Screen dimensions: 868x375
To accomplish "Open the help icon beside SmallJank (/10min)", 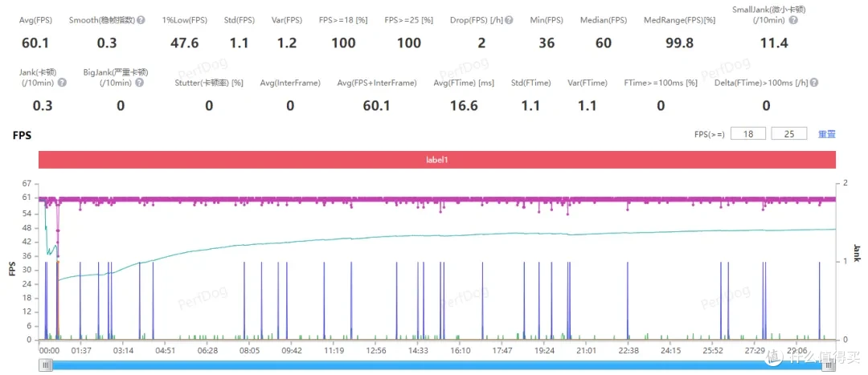I will pos(793,20).
